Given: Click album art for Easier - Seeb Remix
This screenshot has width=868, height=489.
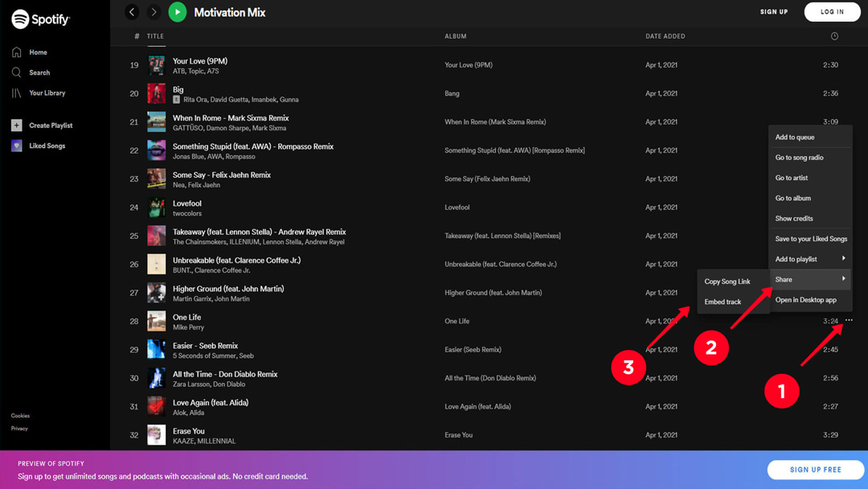Looking at the screenshot, I should point(156,350).
